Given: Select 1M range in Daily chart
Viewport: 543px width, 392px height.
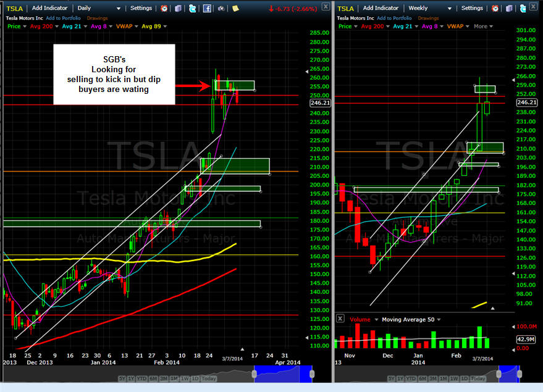Looking at the screenshot, I should tap(174, 378).
